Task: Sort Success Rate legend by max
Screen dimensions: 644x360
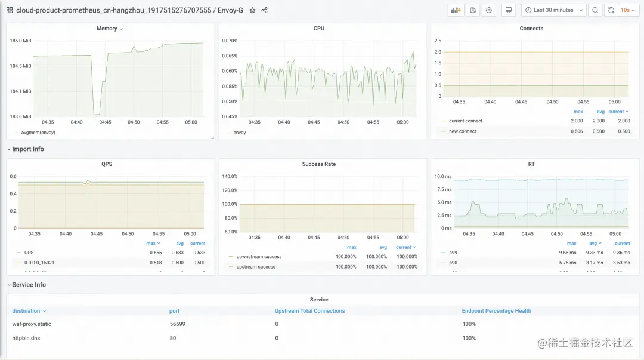Action: click(352, 247)
